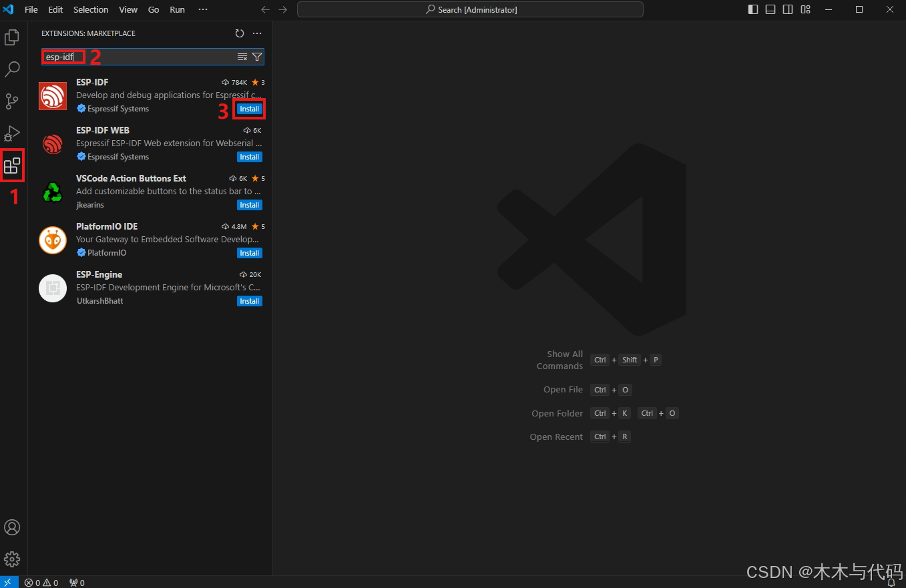Click the ESP-IDF extension logo
Screen dimensions: 906x588
(x=53, y=96)
